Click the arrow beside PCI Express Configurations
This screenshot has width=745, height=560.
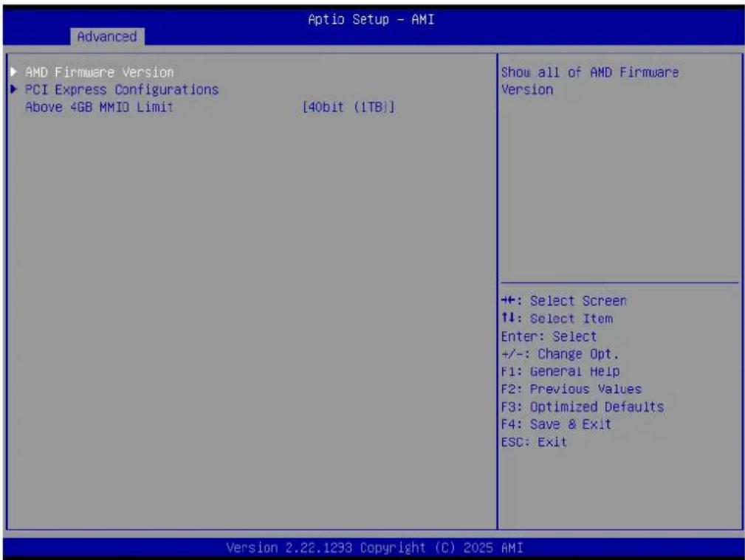click(14, 89)
